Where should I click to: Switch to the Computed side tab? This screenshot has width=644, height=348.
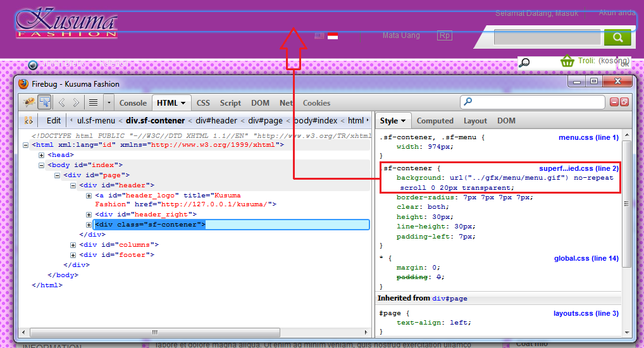[x=435, y=121]
